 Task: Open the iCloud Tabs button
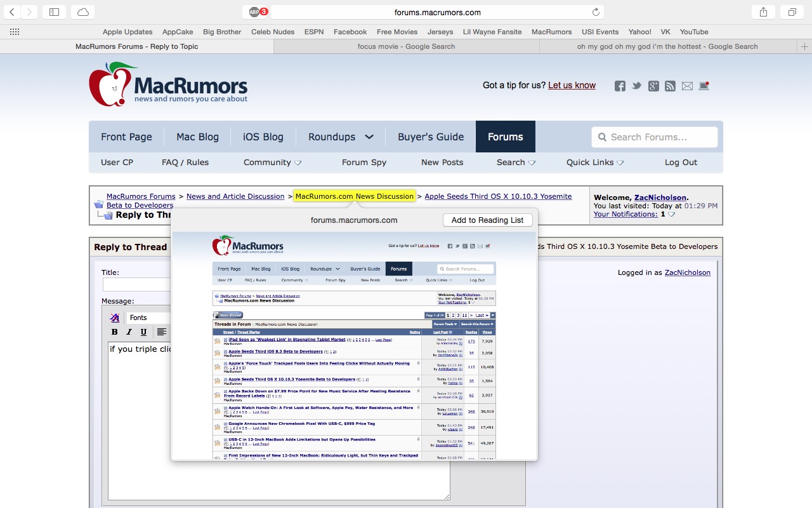point(83,12)
